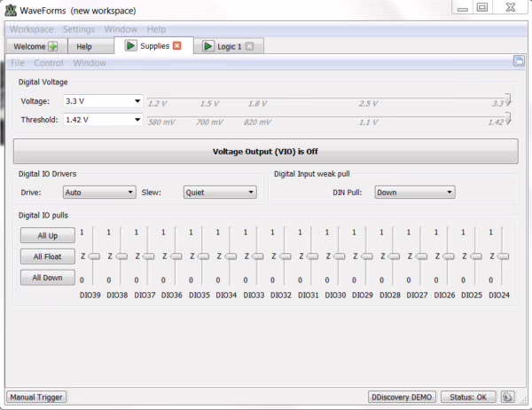
Task: Click the WaveForms app icon in title bar
Action: pos(11,9)
